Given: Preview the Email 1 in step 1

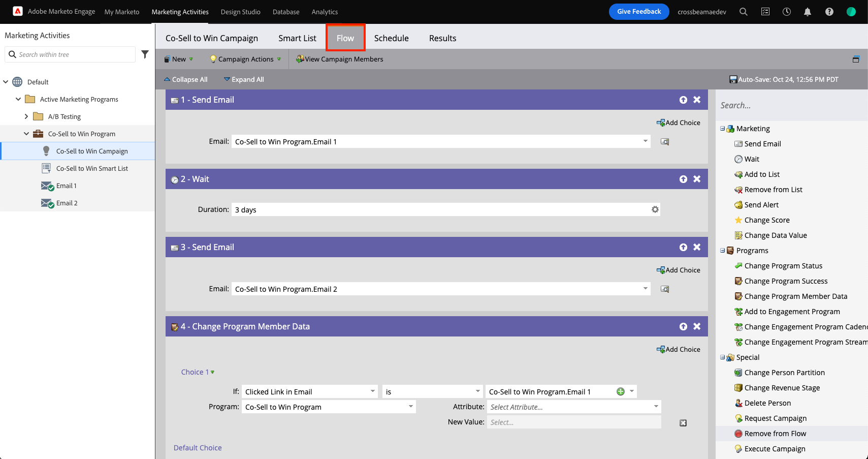Looking at the screenshot, I should click(x=664, y=142).
